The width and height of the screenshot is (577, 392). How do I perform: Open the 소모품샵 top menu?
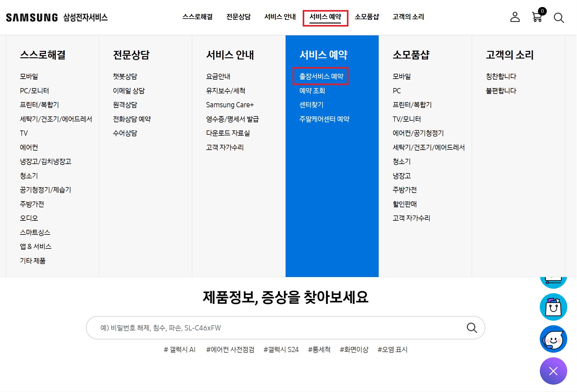pos(367,17)
